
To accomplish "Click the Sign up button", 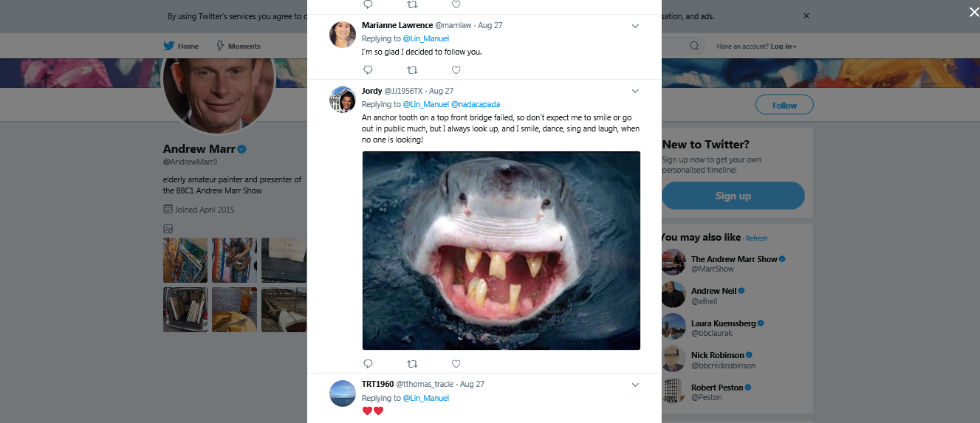I will [733, 196].
